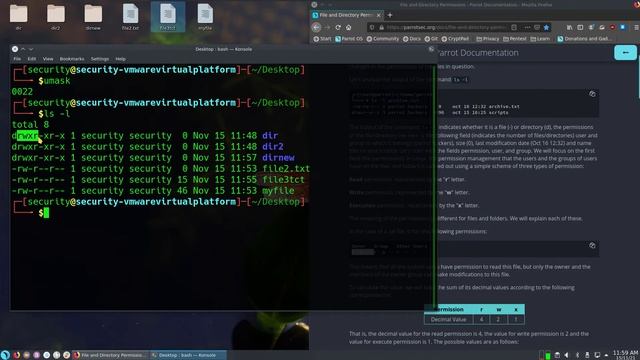Expand the Learn bookmarks folder
The image size is (640, 360).
click(540, 39)
